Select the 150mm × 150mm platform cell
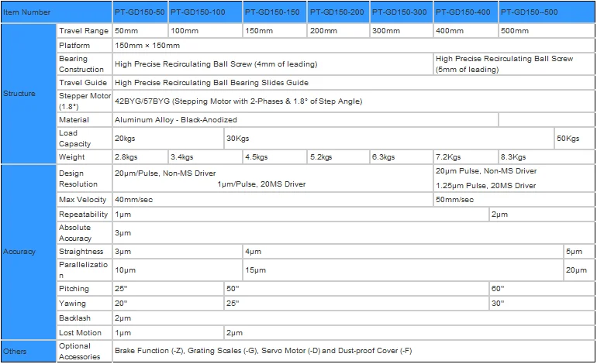The width and height of the screenshot is (597, 364). pyautogui.click(x=147, y=46)
